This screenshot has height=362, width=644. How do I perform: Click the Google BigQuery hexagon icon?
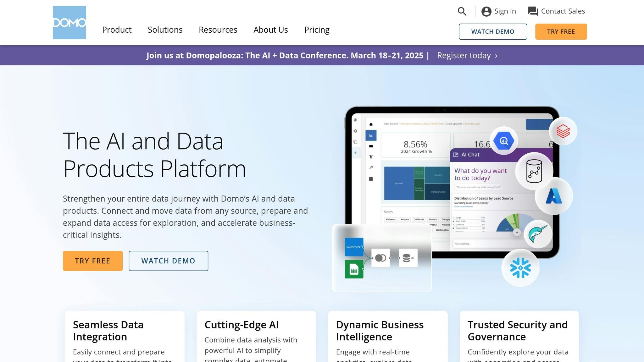point(504,141)
